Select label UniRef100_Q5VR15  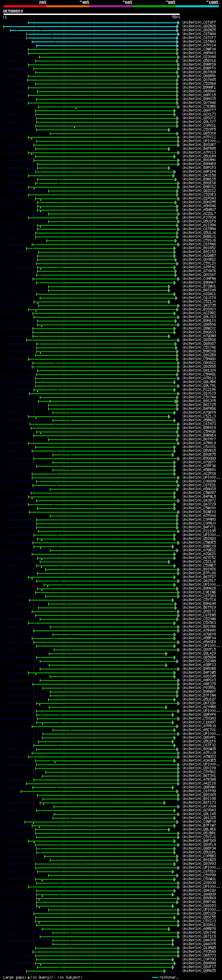199,451
